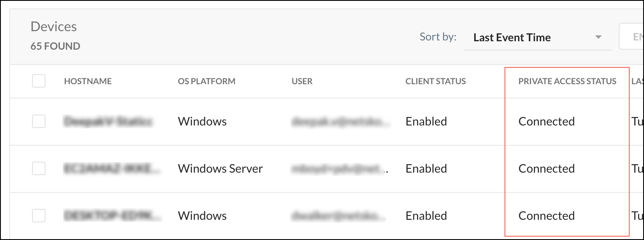Click the PRIVATE ACCESS STATUS column header
The image size is (644, 240).
(567, 81)
